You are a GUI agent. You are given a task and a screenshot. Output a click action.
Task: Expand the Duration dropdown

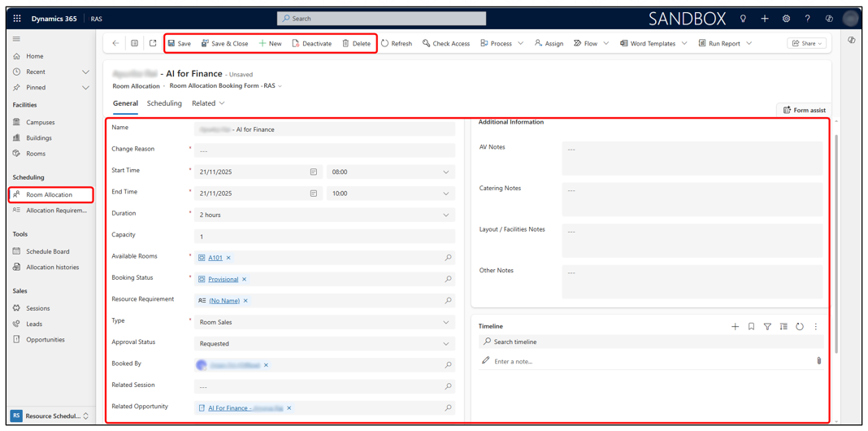click(x=445, y=215)
